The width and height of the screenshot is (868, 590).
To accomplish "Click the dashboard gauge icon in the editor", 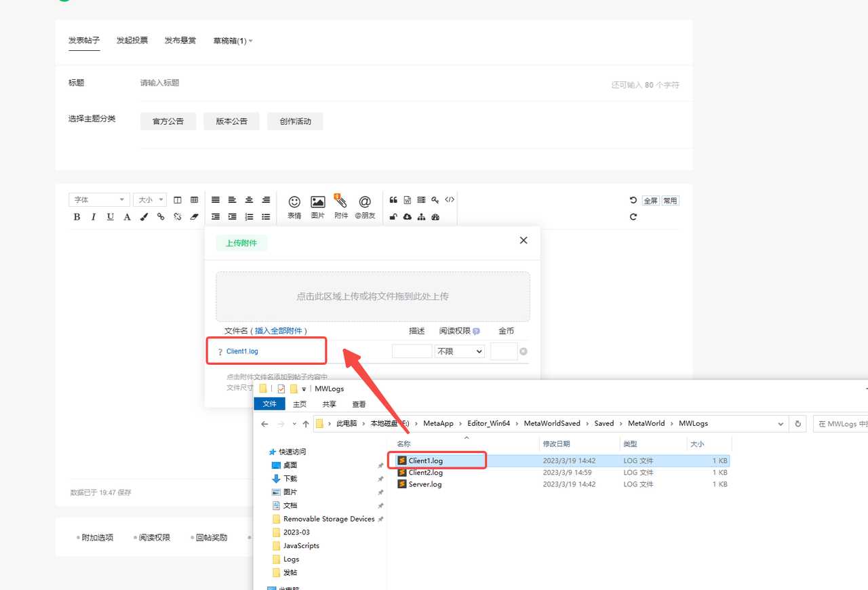I will pos(435,217).
